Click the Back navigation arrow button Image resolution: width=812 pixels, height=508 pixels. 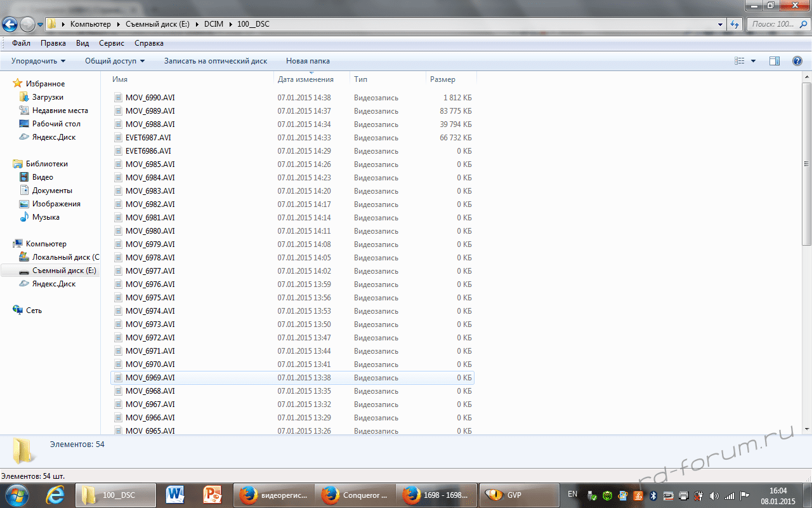click(10, 24)
